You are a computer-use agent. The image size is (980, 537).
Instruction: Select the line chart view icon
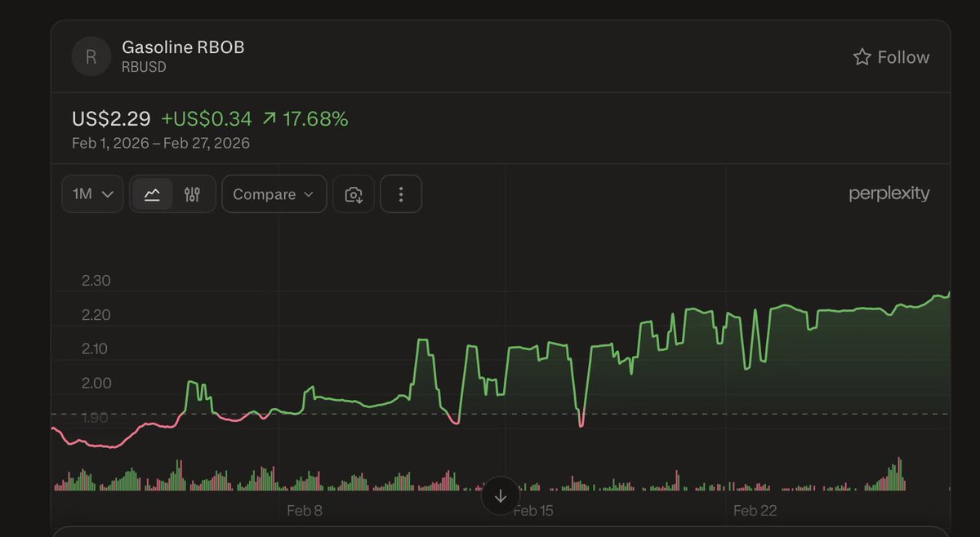point(153,194)
